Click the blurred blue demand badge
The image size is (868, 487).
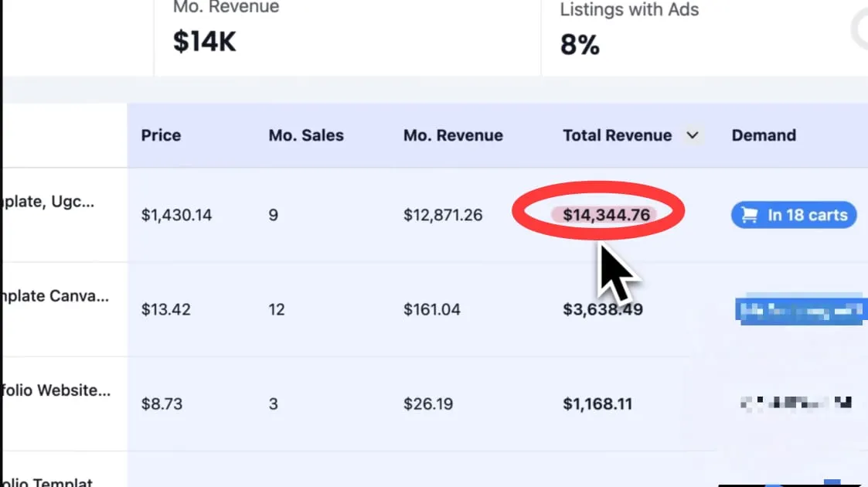(799, 311)
